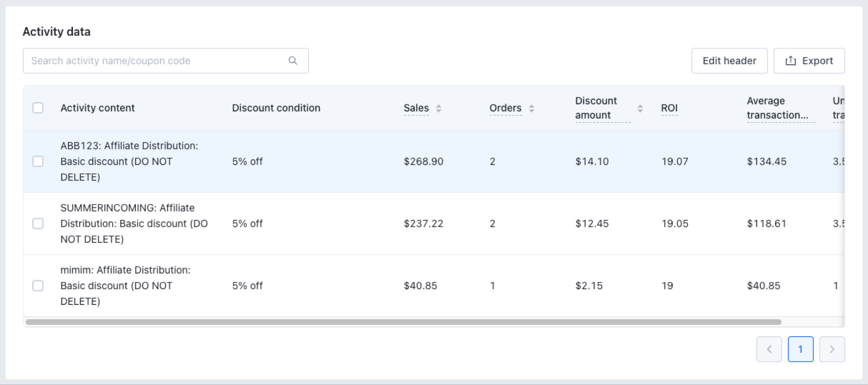Select the ABB123 activity row checkbox
The height and width of the screenshot is (385, 868).
[38, 162]
